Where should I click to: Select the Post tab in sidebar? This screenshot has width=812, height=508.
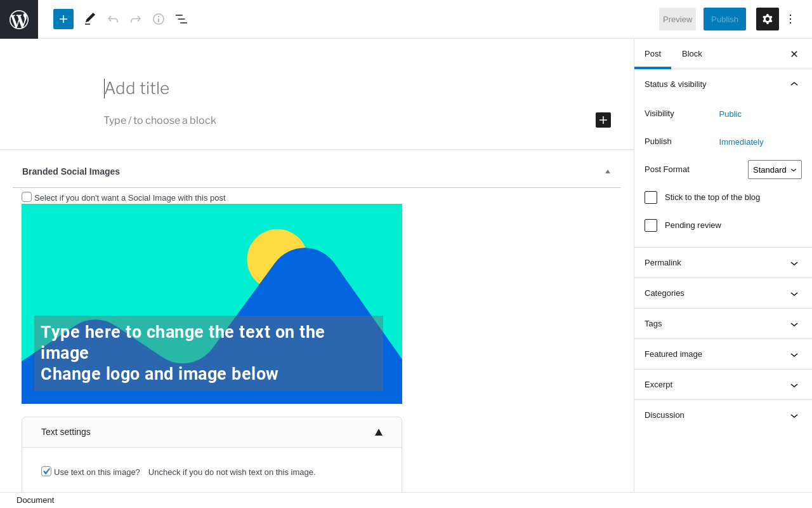653,54
